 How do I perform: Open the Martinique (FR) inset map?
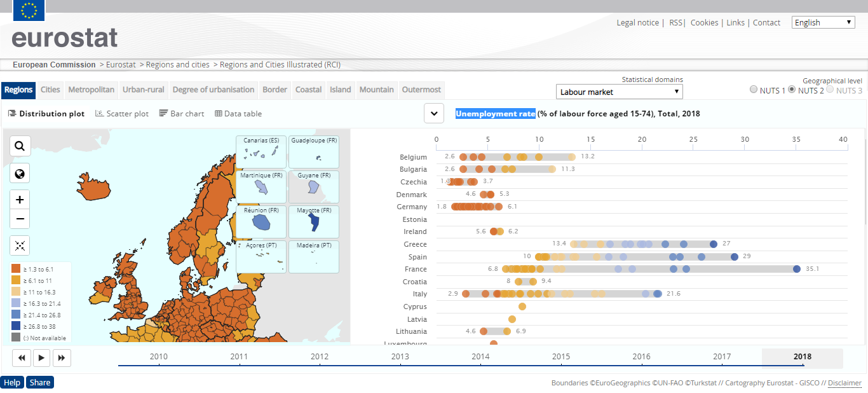pyautogui.click(x=261, y=187)
